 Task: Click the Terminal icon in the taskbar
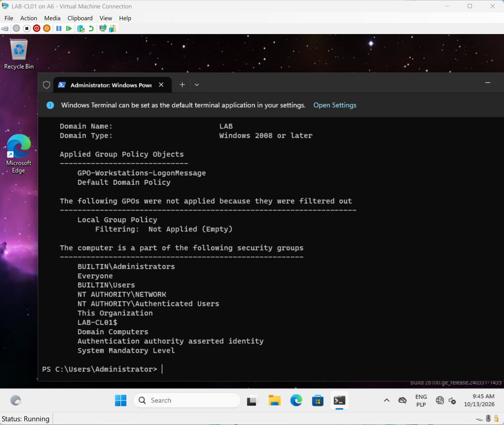tap(339, 400)
